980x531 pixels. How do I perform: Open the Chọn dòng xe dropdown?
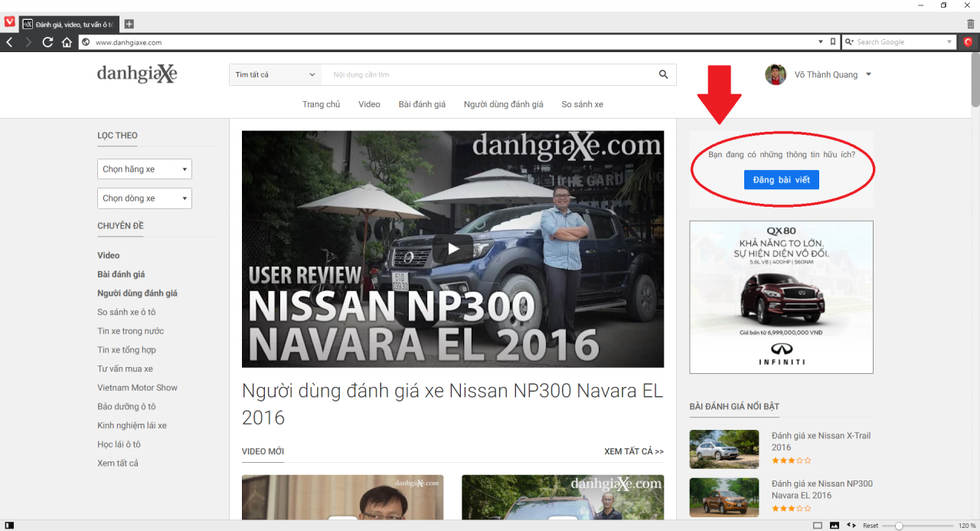pyautogui.click(x=145, y=198)
